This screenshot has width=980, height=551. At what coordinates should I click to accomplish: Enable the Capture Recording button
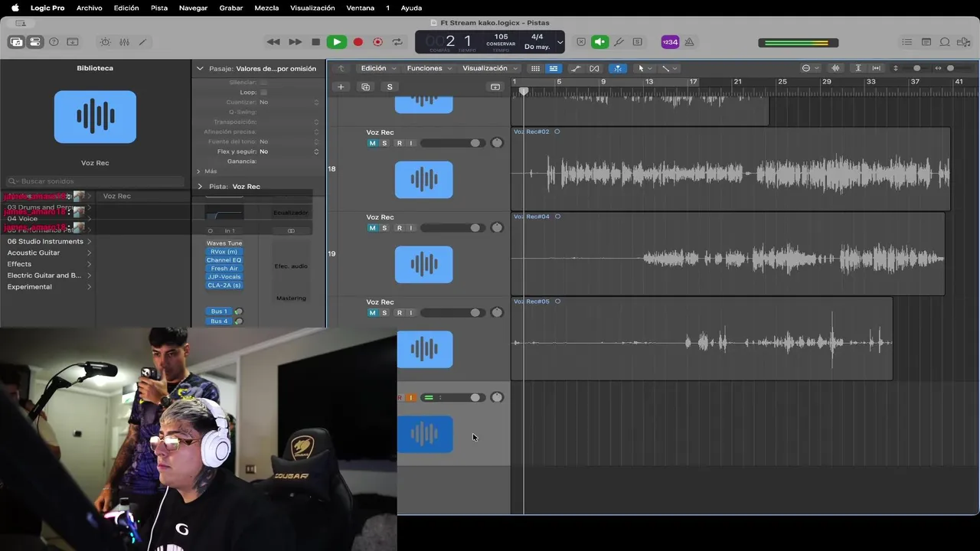[377, 42]
